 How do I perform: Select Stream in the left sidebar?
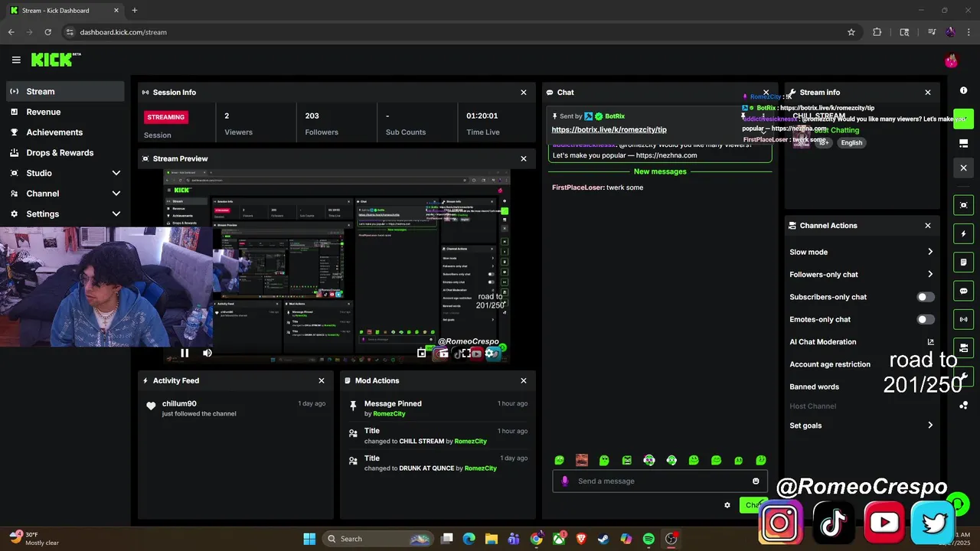tap(65, 91)
